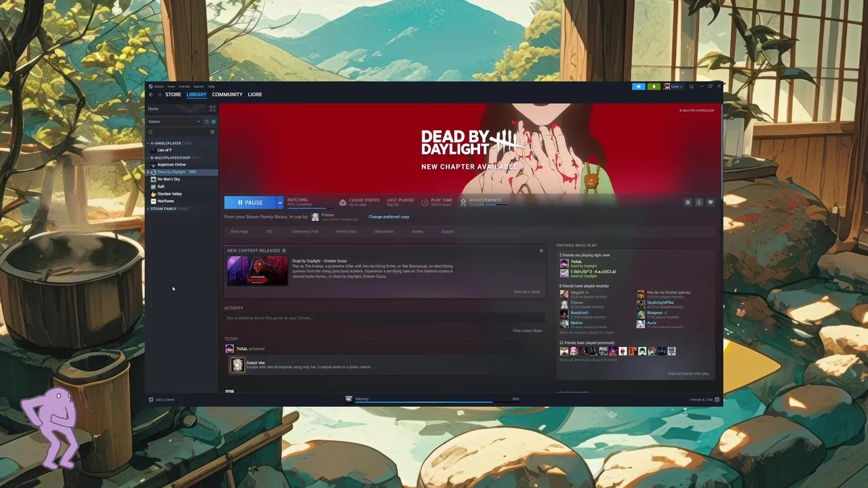Show game info icon

tap(699, 202)
